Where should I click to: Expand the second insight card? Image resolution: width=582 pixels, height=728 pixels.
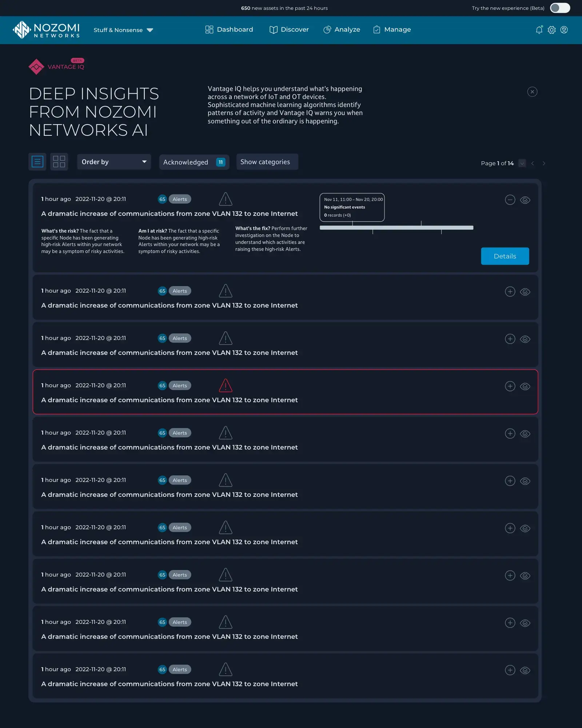point(510,292)
